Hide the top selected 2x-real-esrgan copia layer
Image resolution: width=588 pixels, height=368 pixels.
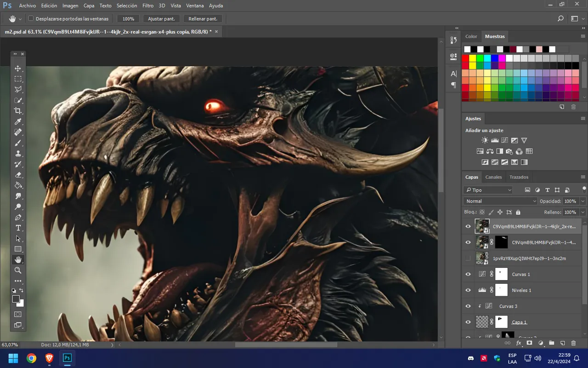[468, 226]
